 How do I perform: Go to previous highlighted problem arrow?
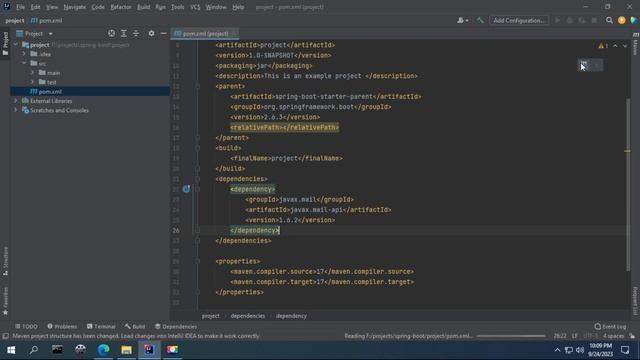tap(615, 46)
